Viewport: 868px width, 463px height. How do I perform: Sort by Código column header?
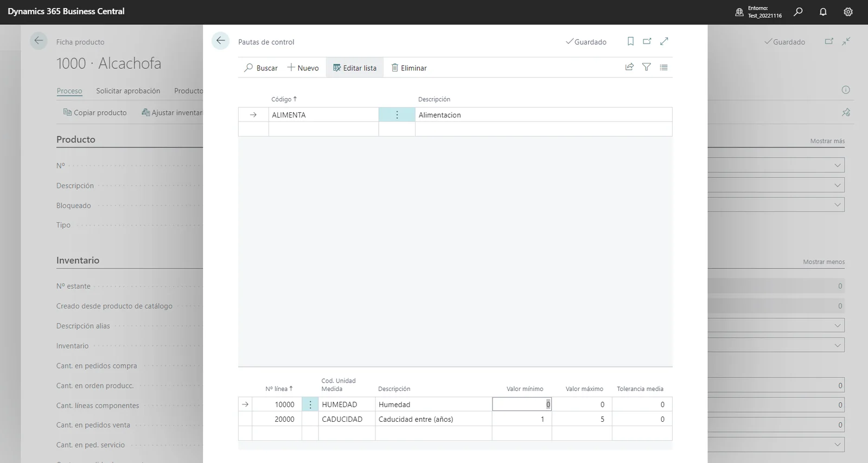(284, 99)
